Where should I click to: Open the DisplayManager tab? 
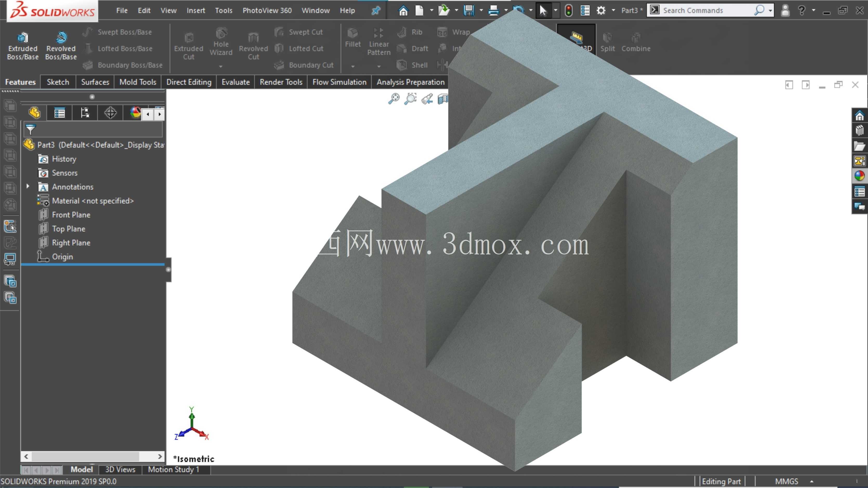pyautogui.click(x=135, y=113)
